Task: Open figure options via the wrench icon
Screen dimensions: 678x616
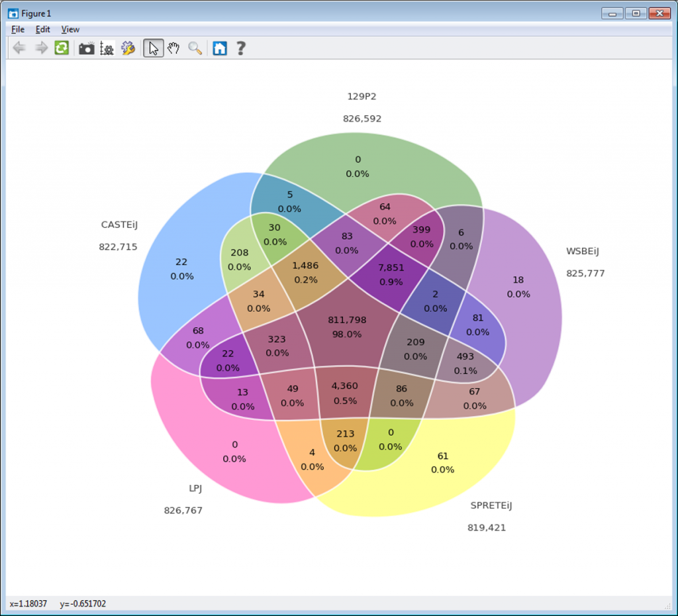Action: pos(128,48)
